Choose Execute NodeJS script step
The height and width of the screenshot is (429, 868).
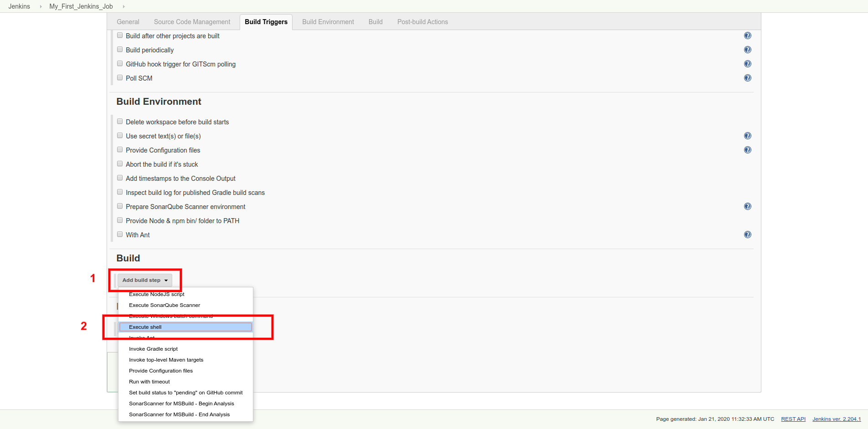(185, 294)
